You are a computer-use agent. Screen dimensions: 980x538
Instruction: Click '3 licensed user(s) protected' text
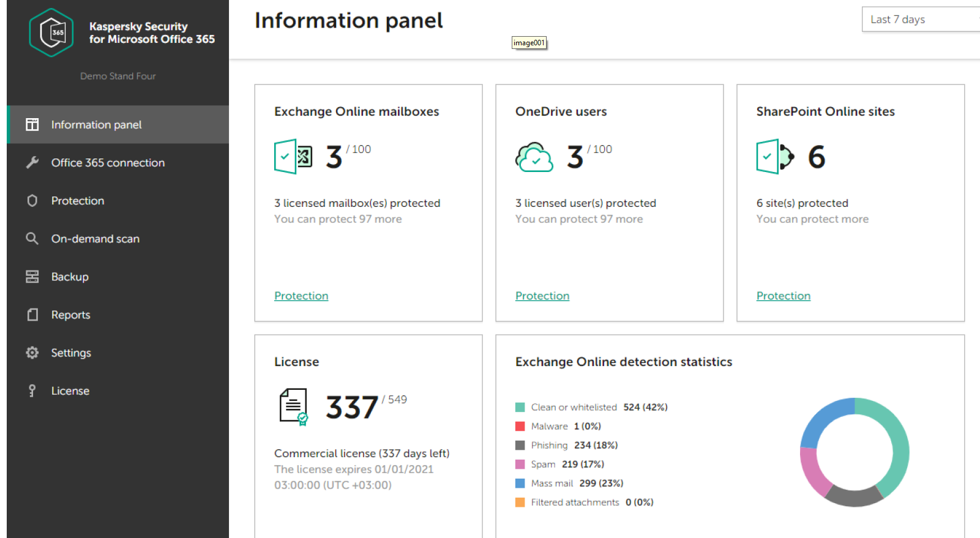click(x=586, y=203)
